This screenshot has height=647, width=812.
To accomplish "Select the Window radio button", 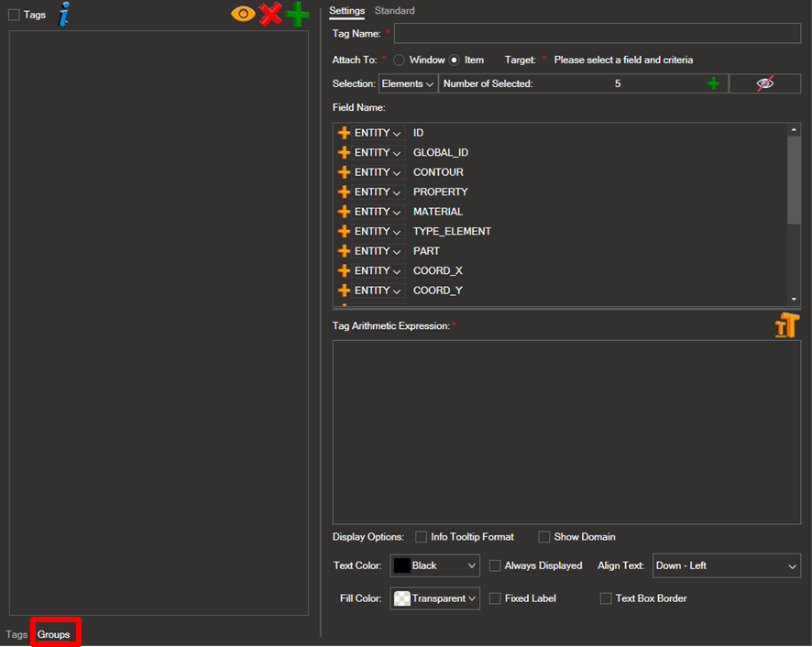I will (400, 60).
